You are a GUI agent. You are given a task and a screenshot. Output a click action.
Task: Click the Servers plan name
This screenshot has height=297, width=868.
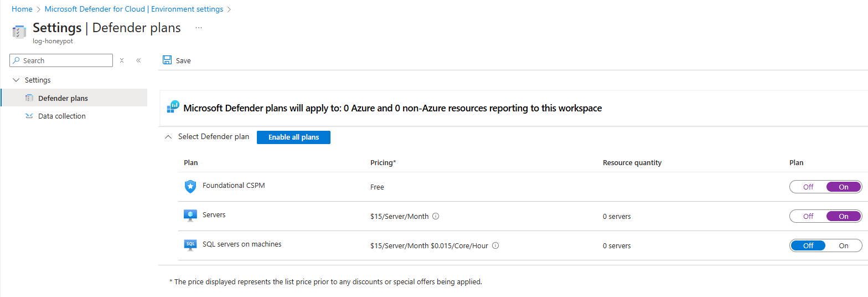214,214
